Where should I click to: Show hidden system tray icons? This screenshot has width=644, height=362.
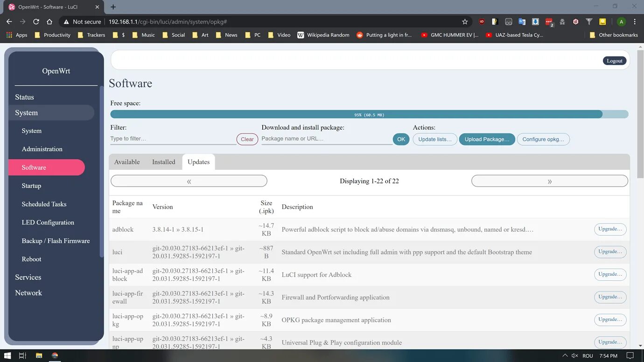coord(565,355)
